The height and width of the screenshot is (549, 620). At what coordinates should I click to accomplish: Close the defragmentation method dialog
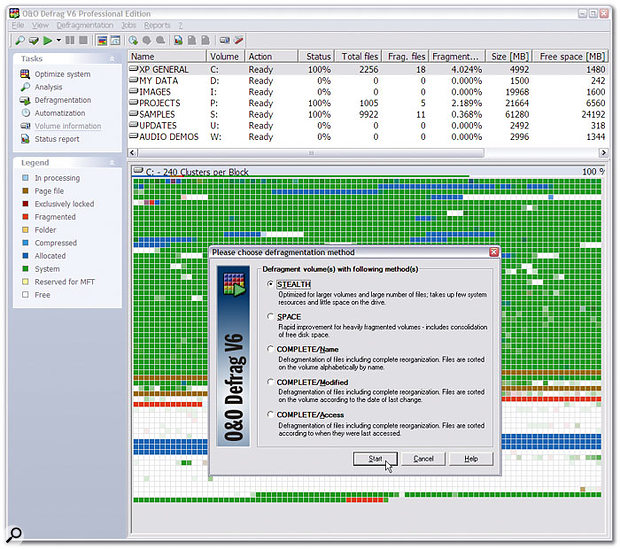coord(494,252)
